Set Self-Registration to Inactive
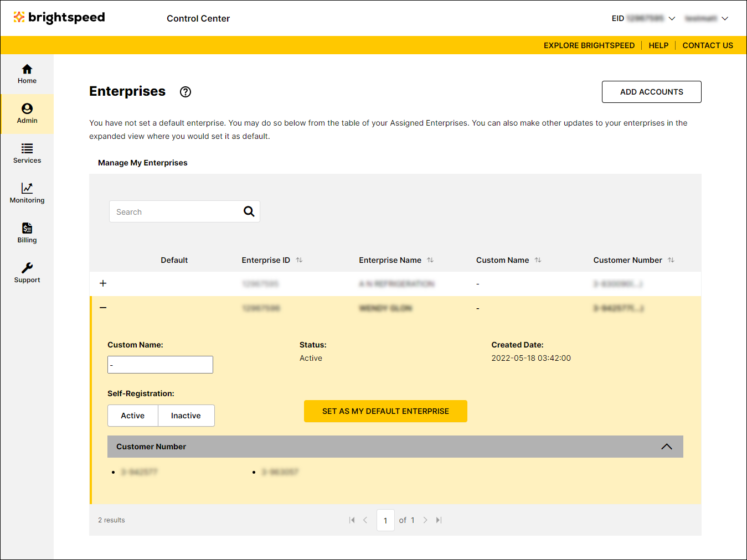Viewport: 747px width, 560px height. tap(186, 416)
